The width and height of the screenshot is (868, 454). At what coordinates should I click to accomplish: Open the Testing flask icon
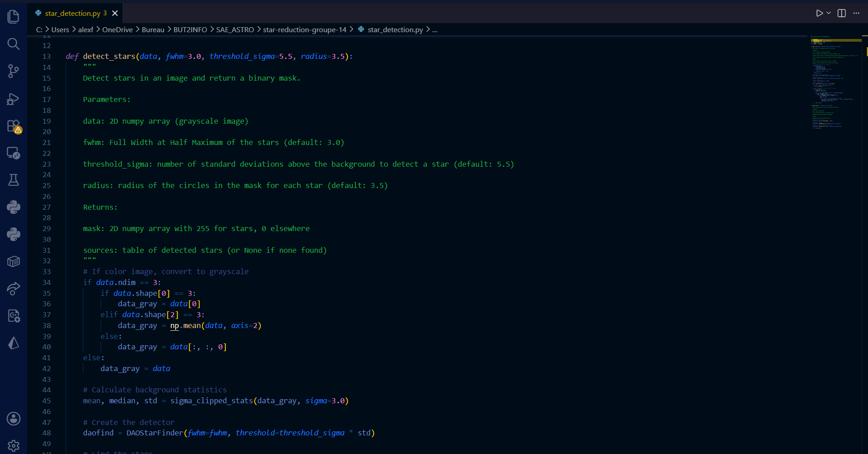(x=14, y=180)
